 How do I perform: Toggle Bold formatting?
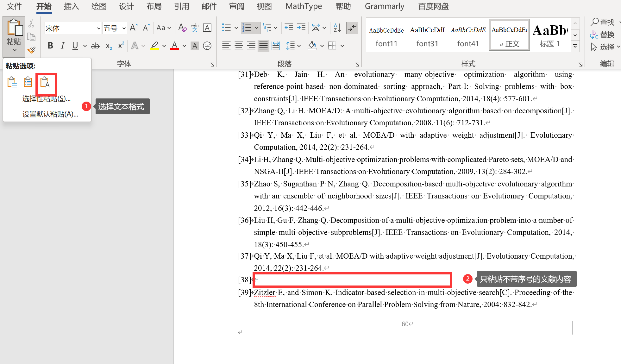pos(50,46)
